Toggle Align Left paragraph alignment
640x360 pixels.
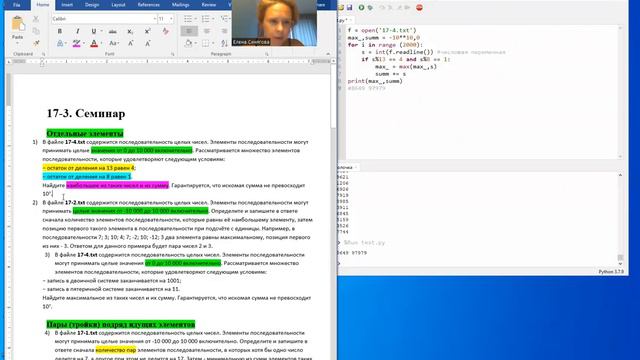click(189, 31)
